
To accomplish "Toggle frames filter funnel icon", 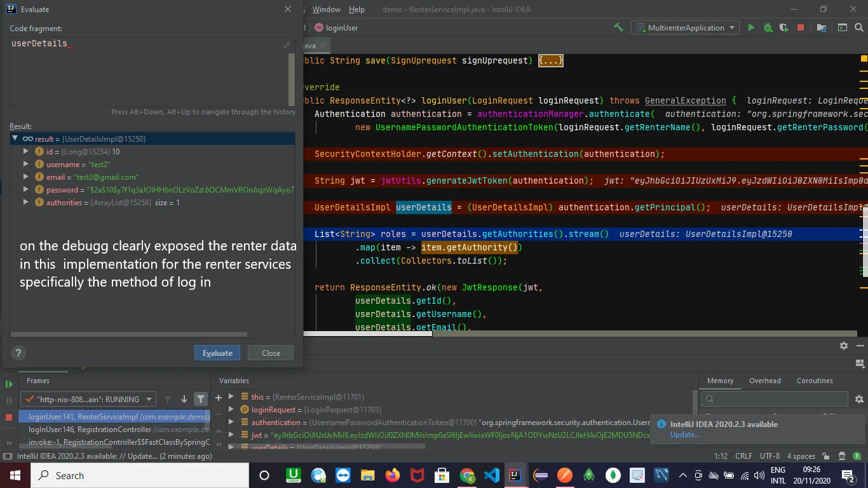I will [x=201, y=399].
